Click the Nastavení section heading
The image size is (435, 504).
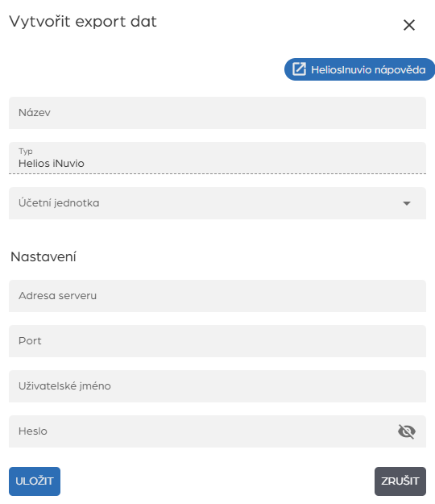[43, 256]
